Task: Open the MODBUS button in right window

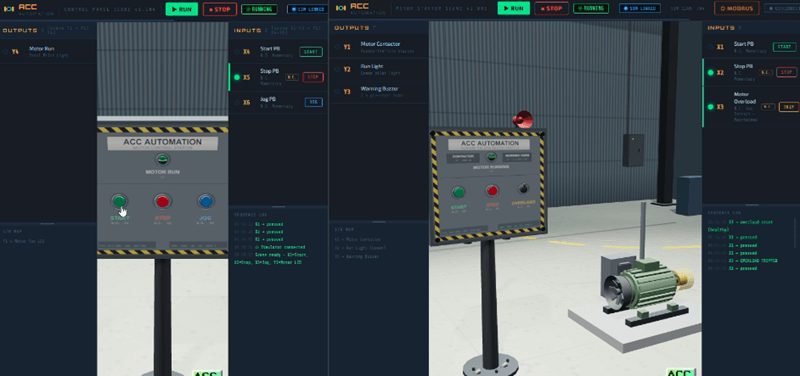Action: pyautogui.click(x=736, y=8)
